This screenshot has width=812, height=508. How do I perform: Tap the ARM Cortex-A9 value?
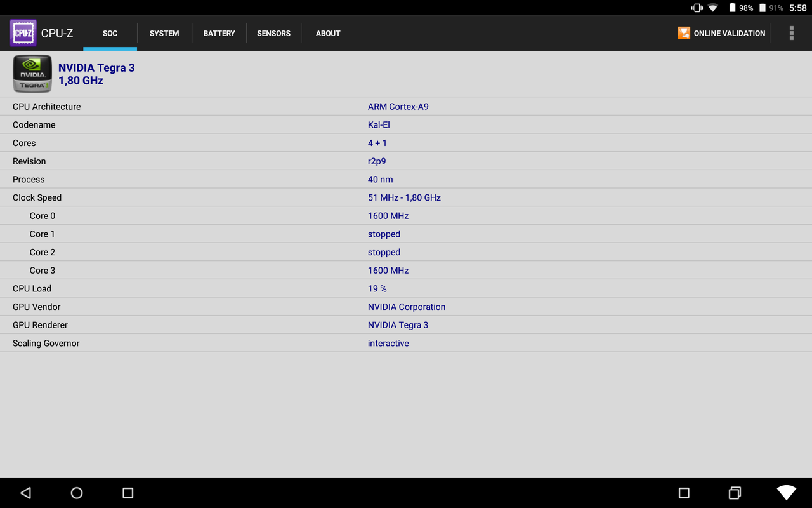[398, 107]
